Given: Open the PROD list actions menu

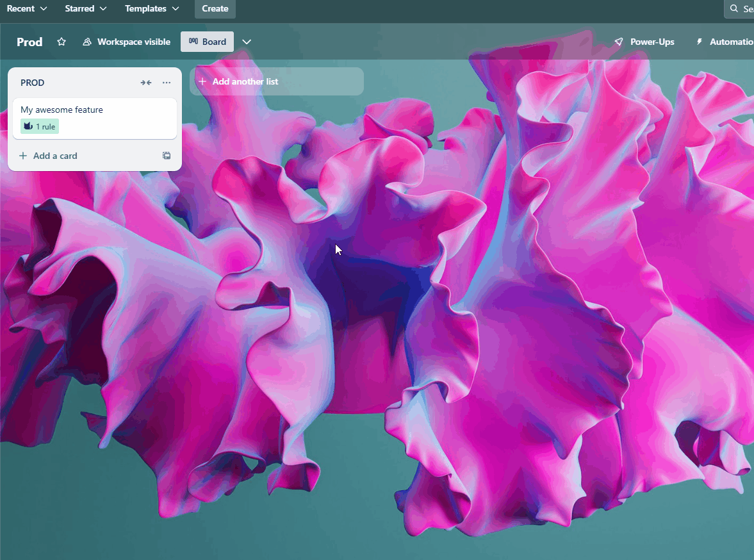Looking at the screenshot, I should pyautogui.click(x=166, y=82).
